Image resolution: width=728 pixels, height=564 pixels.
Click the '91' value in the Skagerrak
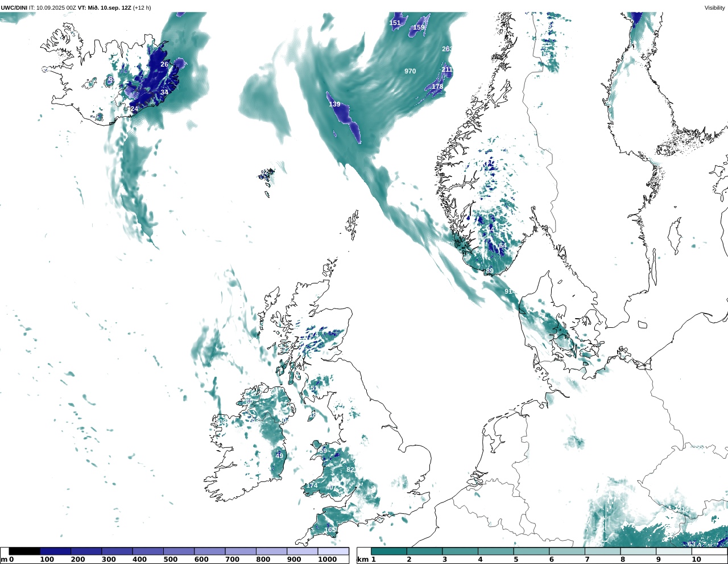point(508,291)
